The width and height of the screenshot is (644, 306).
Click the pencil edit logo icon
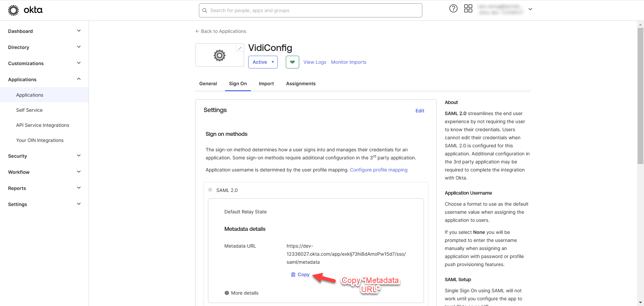pos(239,48)
